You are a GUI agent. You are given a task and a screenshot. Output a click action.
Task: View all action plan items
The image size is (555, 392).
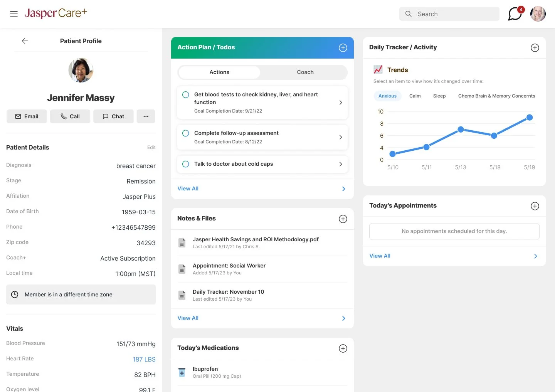[188, 188]
